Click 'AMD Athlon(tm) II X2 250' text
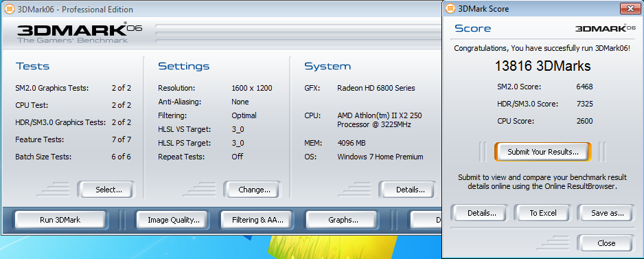Viewport: 644px width, 259px height. click(380, 115)
